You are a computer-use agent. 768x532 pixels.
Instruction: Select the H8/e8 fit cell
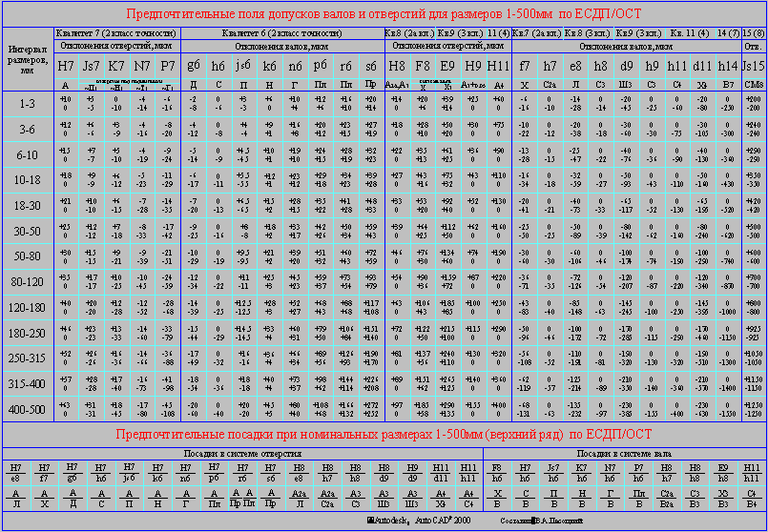300,472
